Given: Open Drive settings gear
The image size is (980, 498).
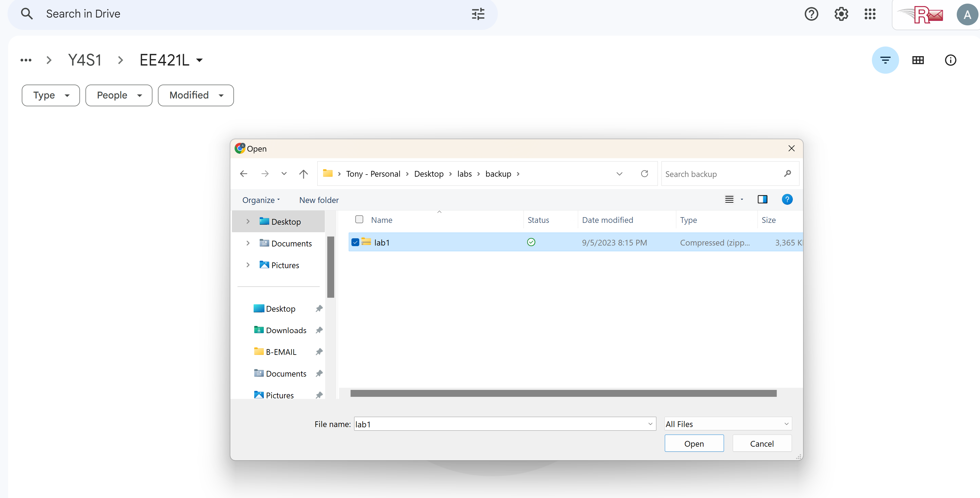Looking at the screenshot, I should point(841,14).
